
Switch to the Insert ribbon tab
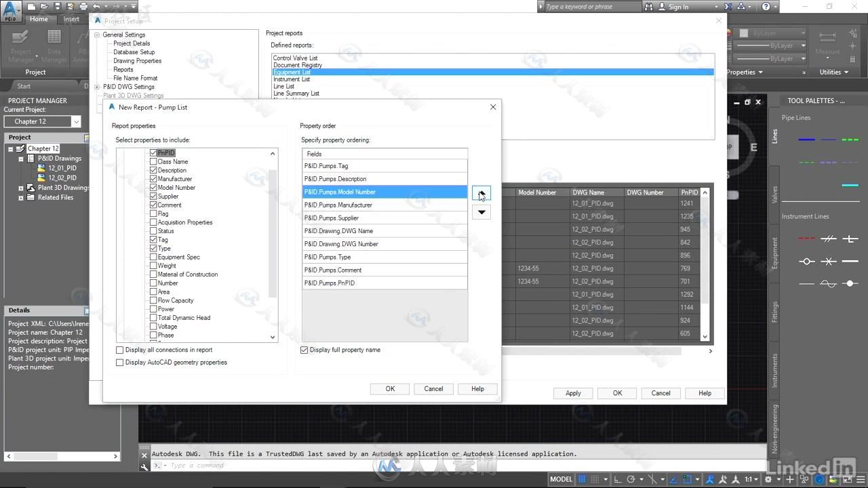(71, 19)
